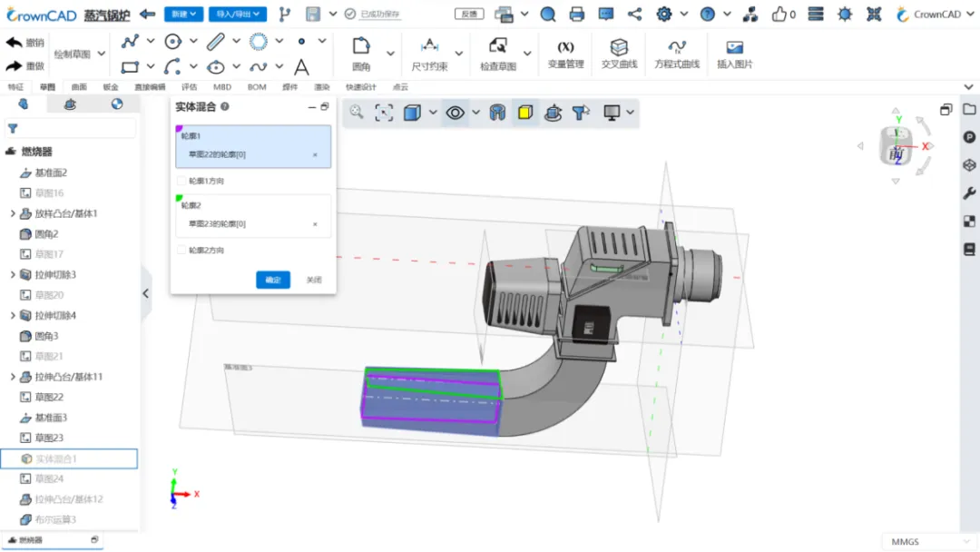Select the polygon sketch tool
The image size is (980, 552).
tap(258, 41)
